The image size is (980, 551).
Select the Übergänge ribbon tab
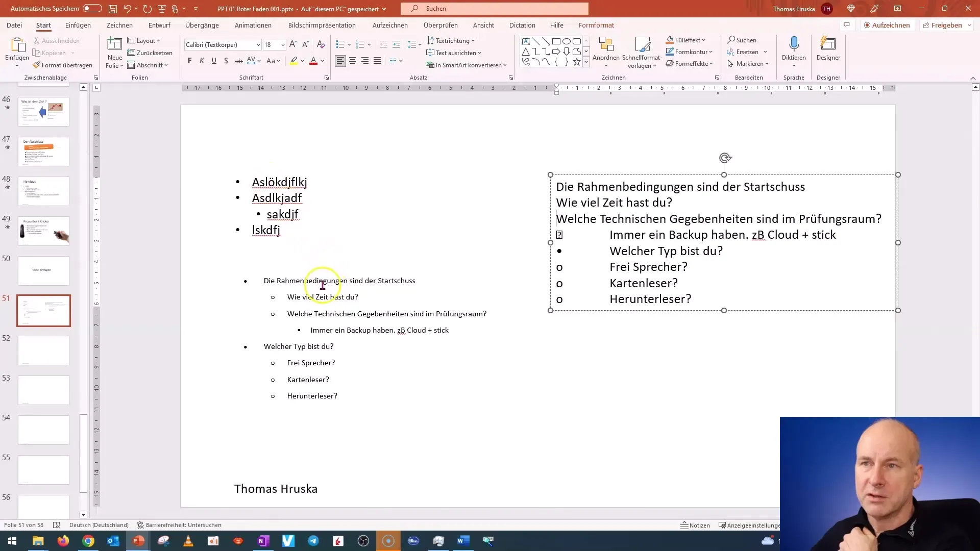pos(201,25)
